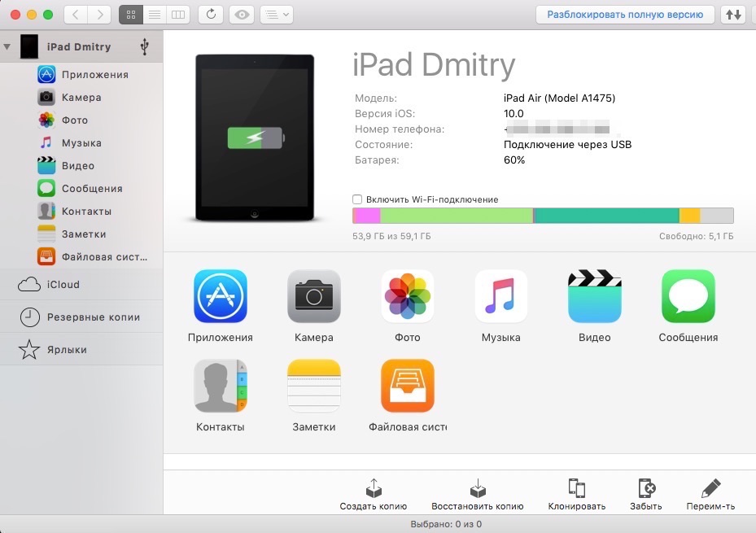
Task: Select Резервные копии in the sidebar
Action: point(93,317)
